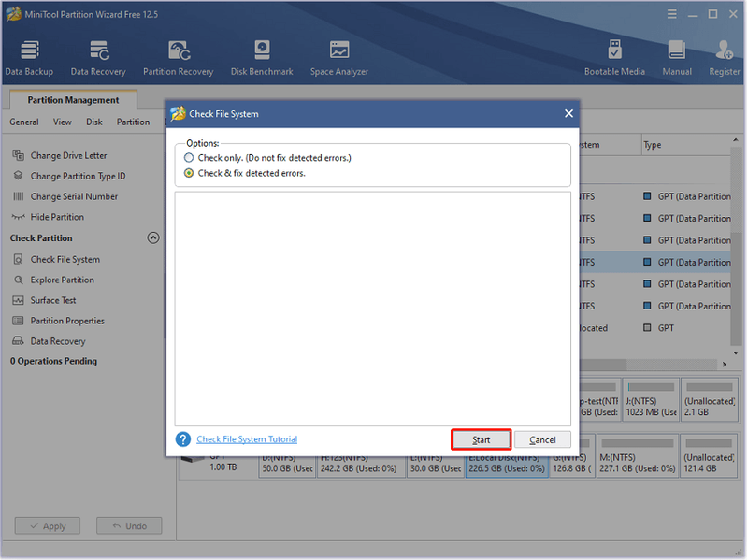
Task: Click the help question mark icon
Action: pos(182,438)
